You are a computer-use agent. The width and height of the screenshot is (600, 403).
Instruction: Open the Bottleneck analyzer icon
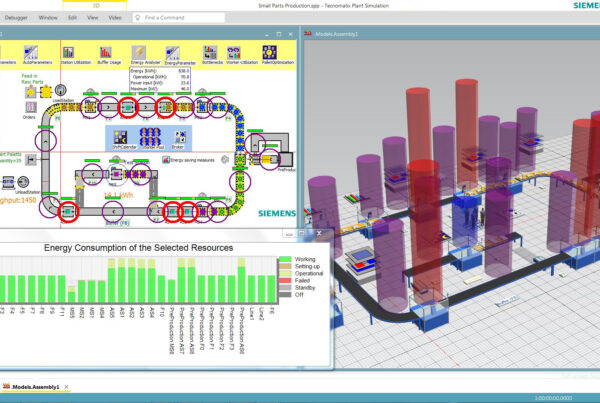click(x=210, y=52)
